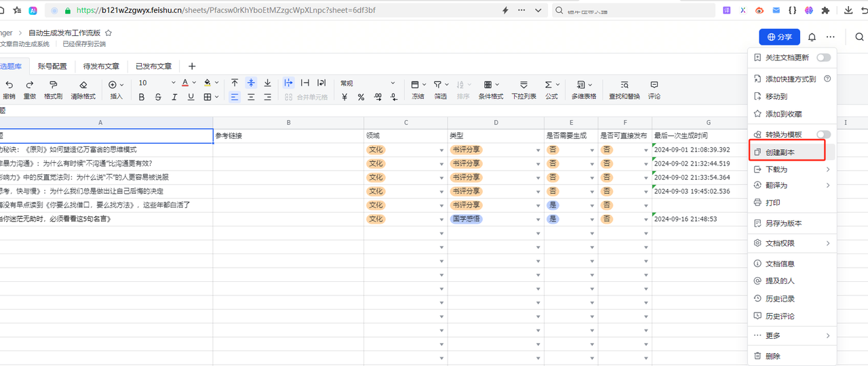This screenshot has width=868, height=366.
Task: Open the cell borders dropdown
Action: 216,97
